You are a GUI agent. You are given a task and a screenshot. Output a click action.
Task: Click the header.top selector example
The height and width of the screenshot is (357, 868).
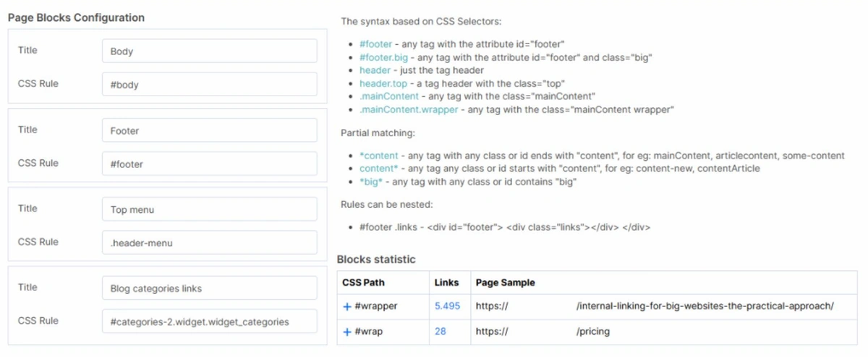coord(383,83)
